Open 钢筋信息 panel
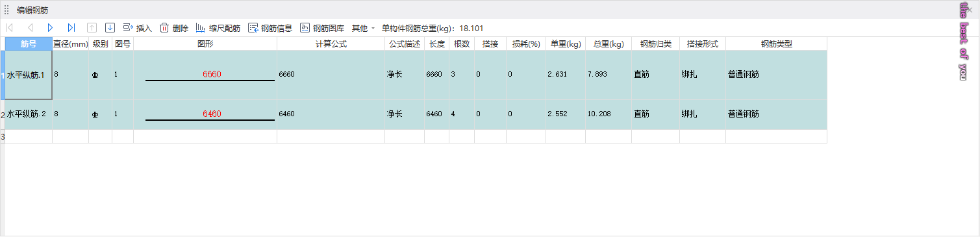Viewport: 980px width, 237px height. [x=270, y=28]
